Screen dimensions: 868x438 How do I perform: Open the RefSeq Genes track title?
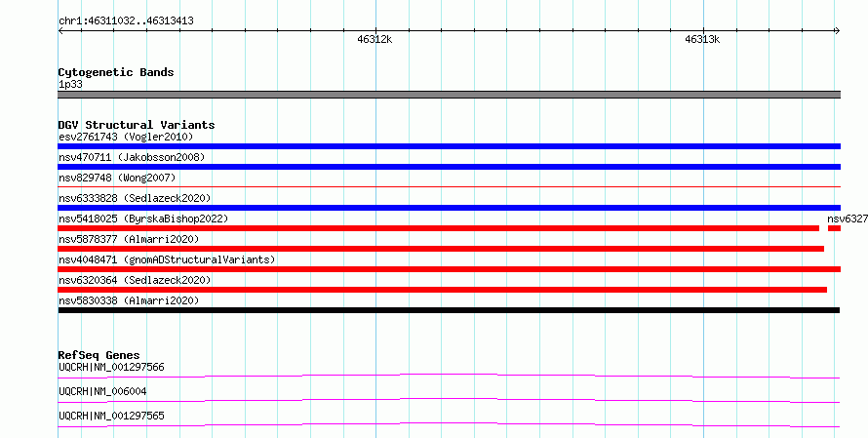coord(99,355)
